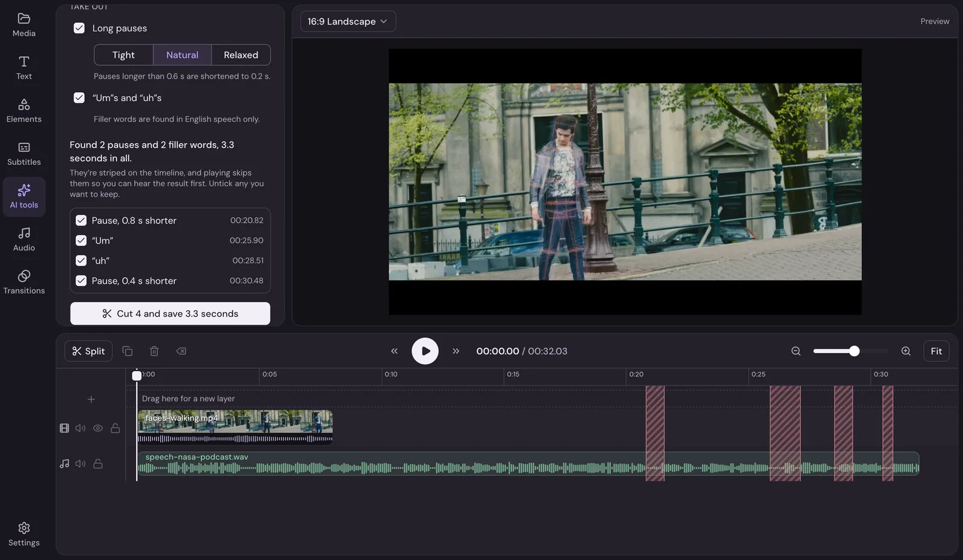This screenshot has width=963, height=560.
Task: Click the Preview link
Action: click(935, 21)
